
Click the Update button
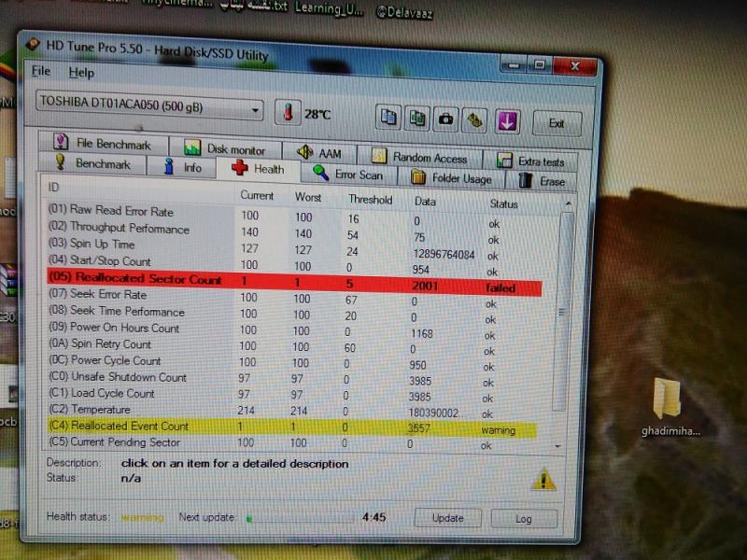(448, 518)
